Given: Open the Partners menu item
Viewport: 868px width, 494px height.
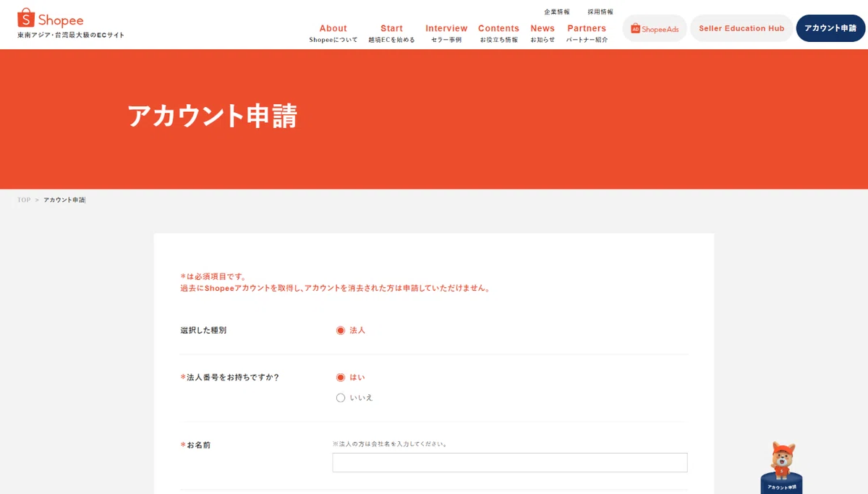Looking at the screenshot, I should click(x=587, y=33).
